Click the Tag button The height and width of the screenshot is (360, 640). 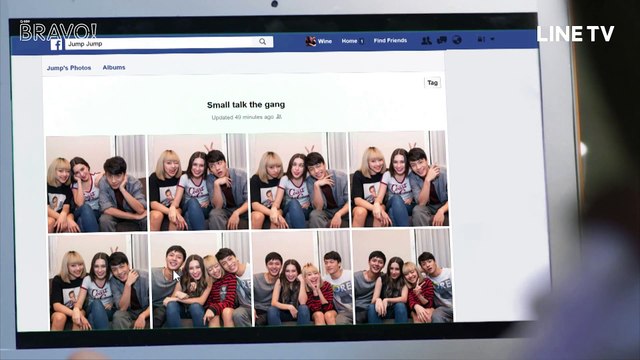[x=432, y=83]
